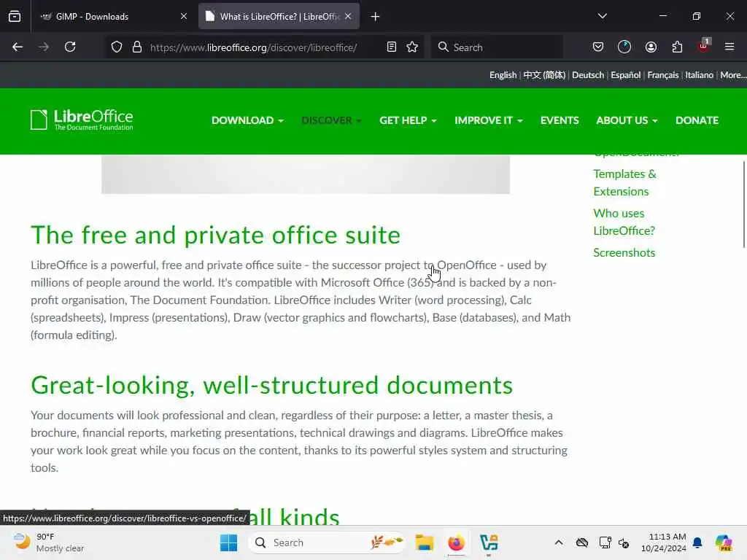
Task: Follow the OpenOffice link in the paragraph
Action: coord(466,265)
